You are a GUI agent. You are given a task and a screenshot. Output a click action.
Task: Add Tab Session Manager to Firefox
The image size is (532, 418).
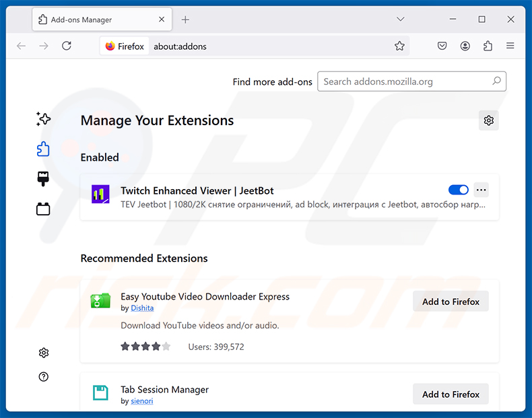[x=451, y=394]
